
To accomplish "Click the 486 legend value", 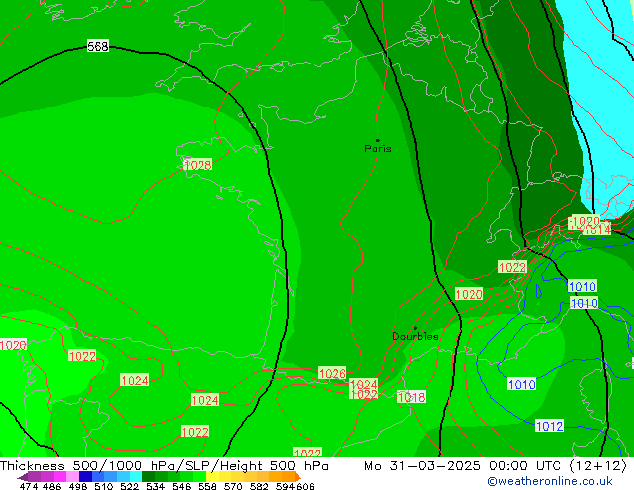I will pyautogui.click(x=52, y=486).
